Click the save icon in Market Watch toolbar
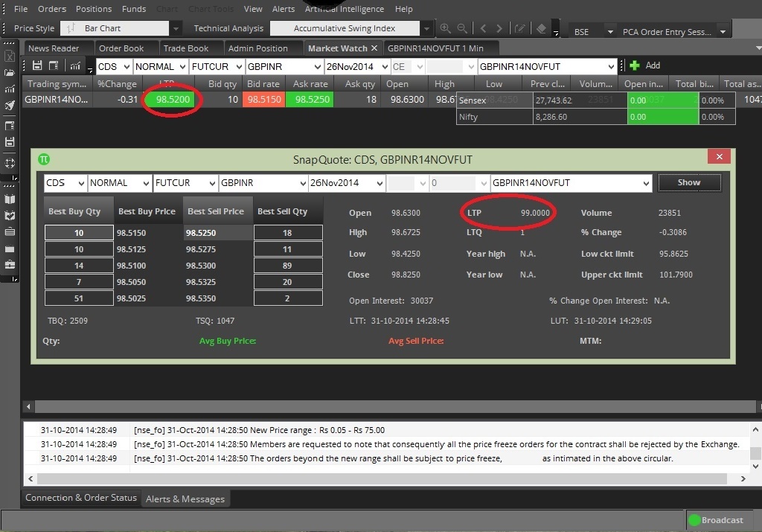Screen dimensions: 762x532 (37, 65)
